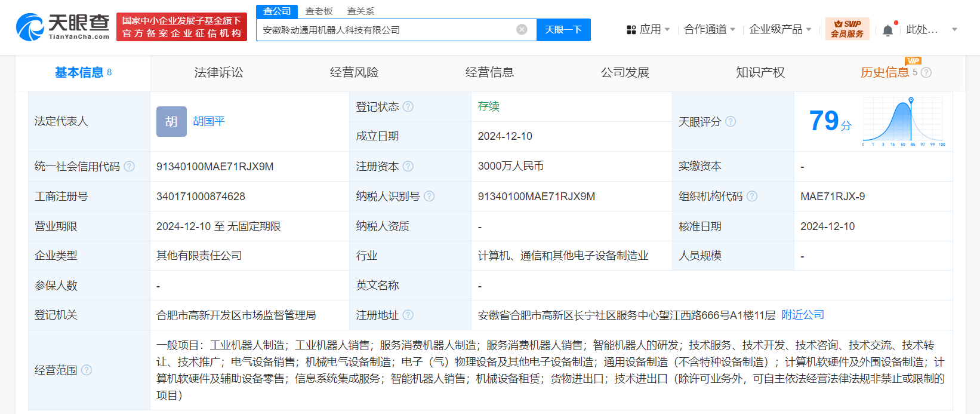
Task: Click the 存续 registration status value
Action: [489, 107]
